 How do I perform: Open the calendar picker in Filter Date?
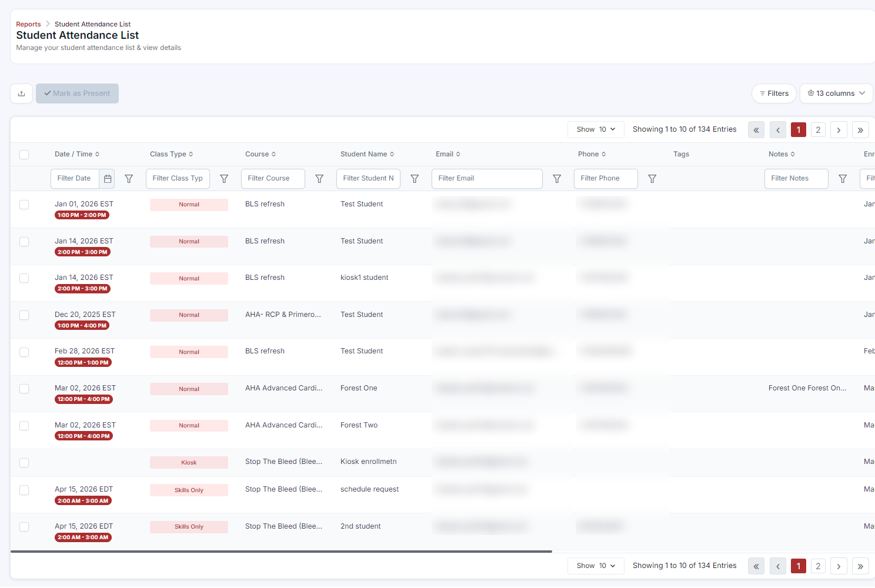point(108,179)
